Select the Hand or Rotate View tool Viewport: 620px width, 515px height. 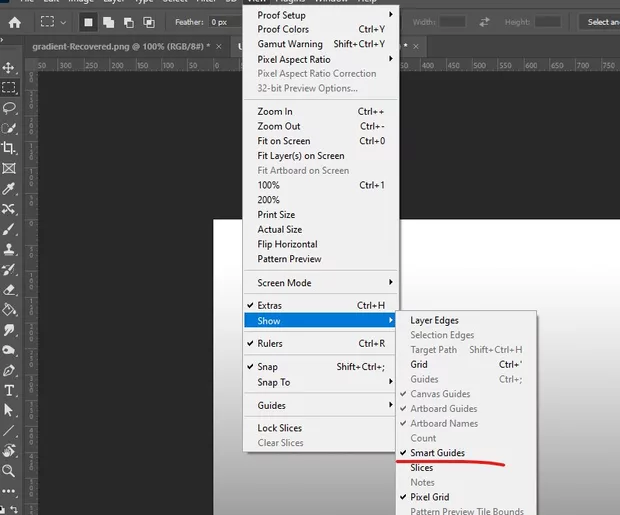(9, 451)
